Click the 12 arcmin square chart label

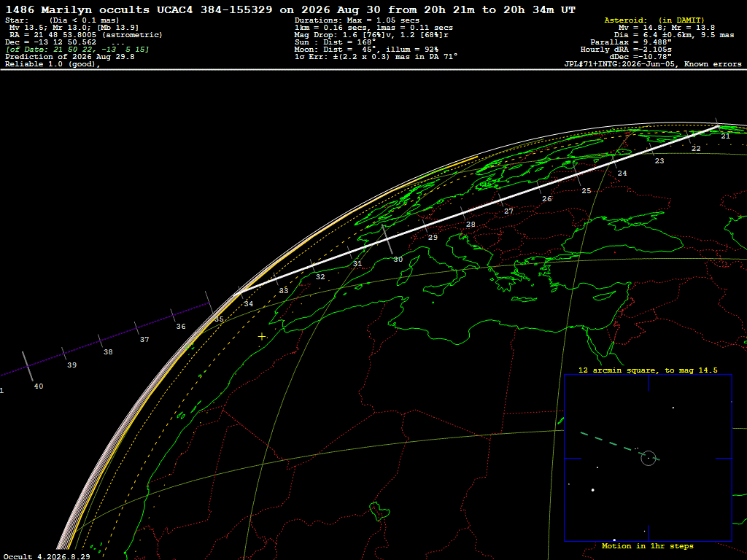coord(648,370)
